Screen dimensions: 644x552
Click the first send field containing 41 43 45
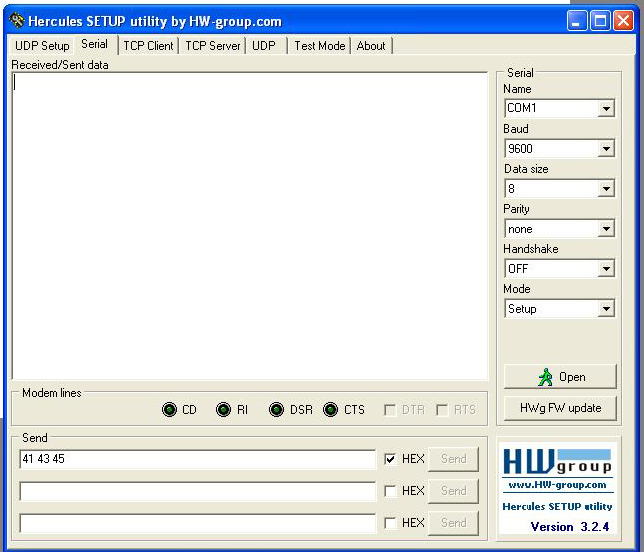pyautogui.click(x=198, y=459)
